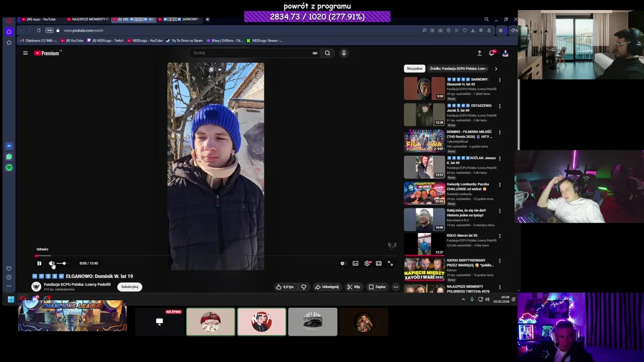Toggle the VPN badge in the address bar
644x362 pixels.
point(49,30)
